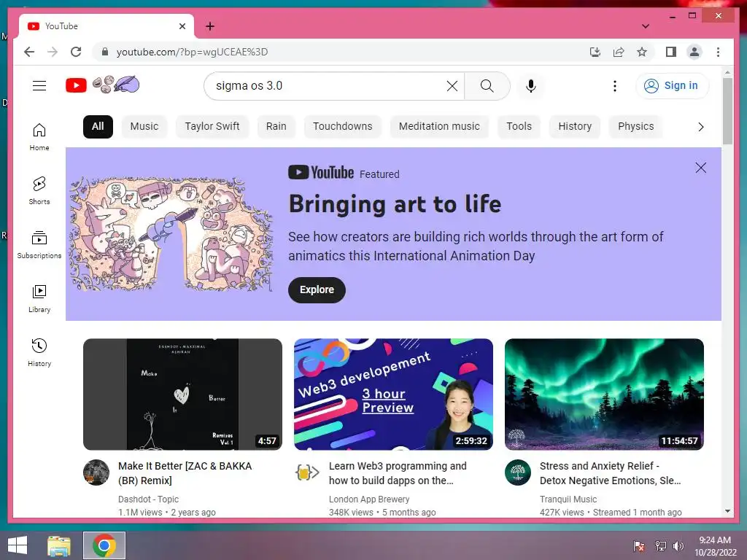Click the magnifier search button
Image resolution: width=747 pixels, height=560 pixels.
coord(487,86)
